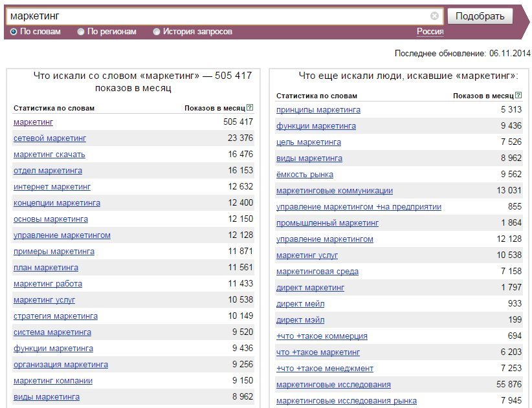Image resolution: width=532 pixels, height=408 pixels.
Task: Open the 'директ мэйл' link
Action: (300, 320)
